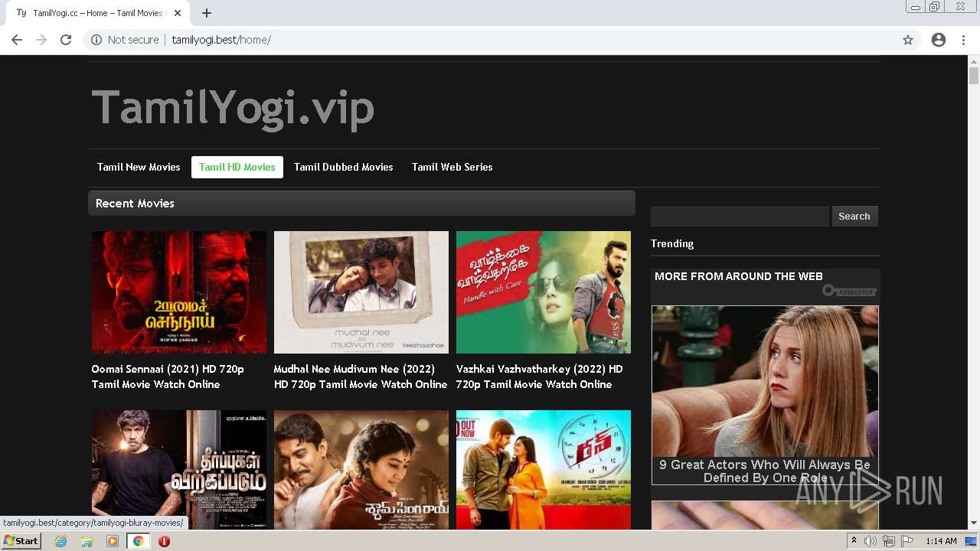Image resolution: width=980 pixels, height=551 pixels.
Task: Open media player taskbar icon
Action: point(113,541)
